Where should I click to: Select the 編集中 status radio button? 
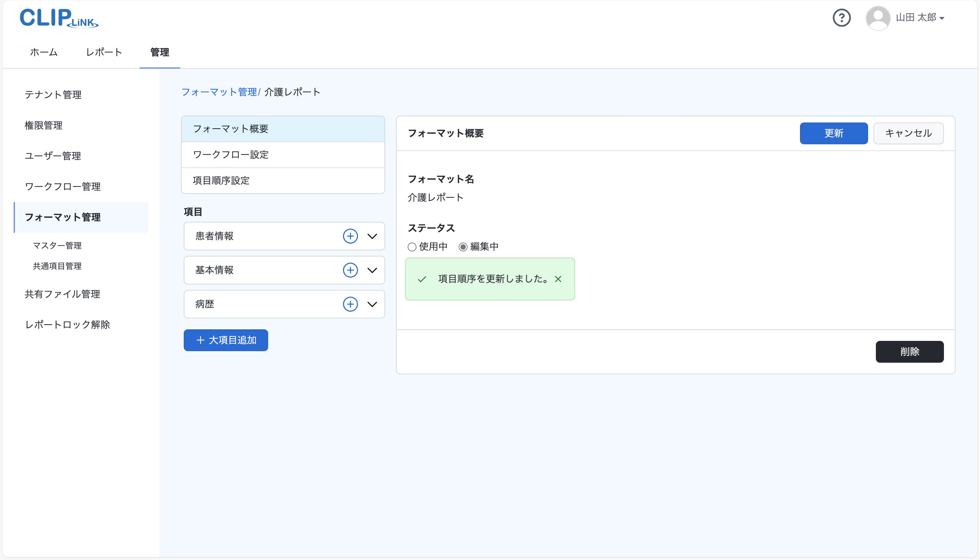(x=463, y=247)
